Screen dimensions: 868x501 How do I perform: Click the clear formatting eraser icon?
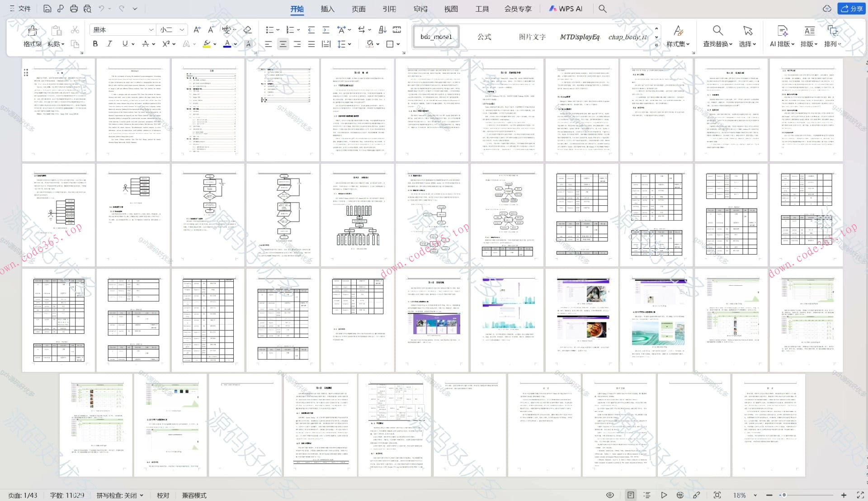(247, 30)
